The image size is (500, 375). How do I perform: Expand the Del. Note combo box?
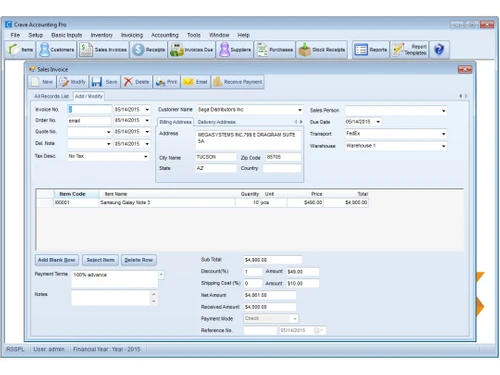click(x=108, y=144)
